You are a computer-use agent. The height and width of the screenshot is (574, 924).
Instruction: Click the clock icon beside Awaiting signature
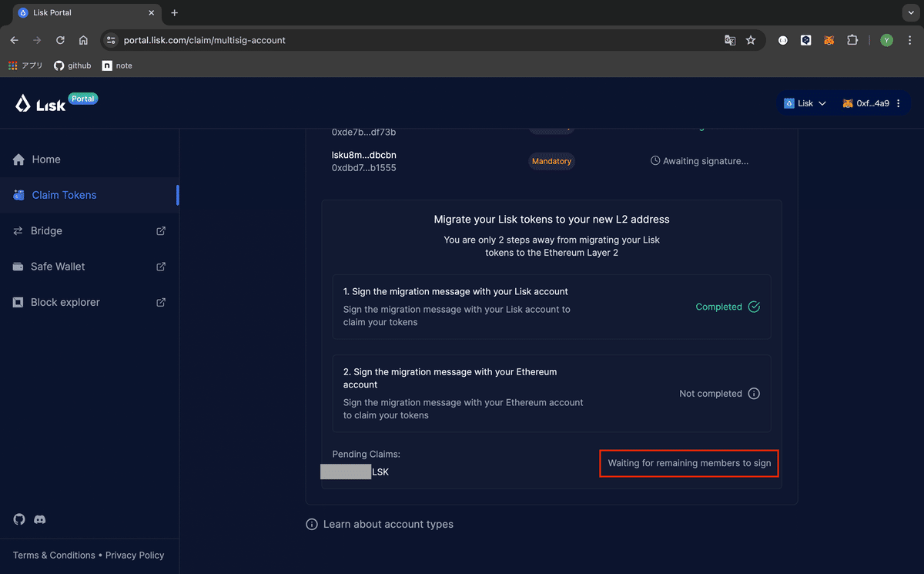655,161
